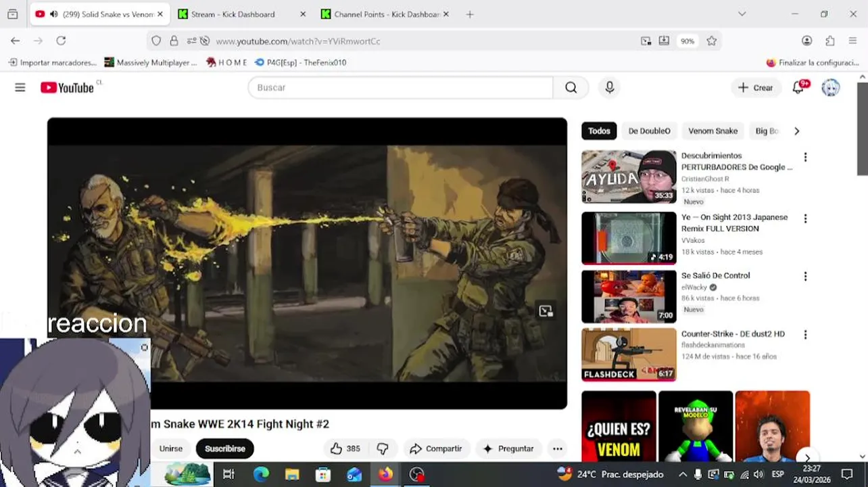
Task: Open Massively Multiplayer bookmark
Action: [x=151, y=62]
